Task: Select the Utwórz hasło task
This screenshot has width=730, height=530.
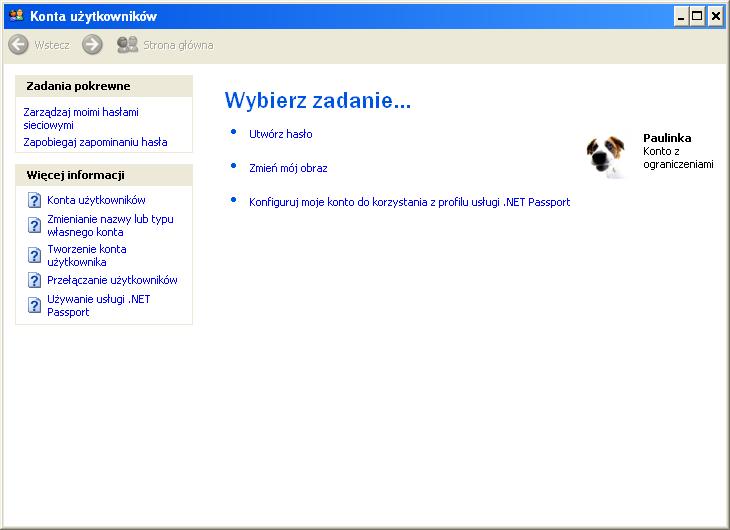Action: 281,134
